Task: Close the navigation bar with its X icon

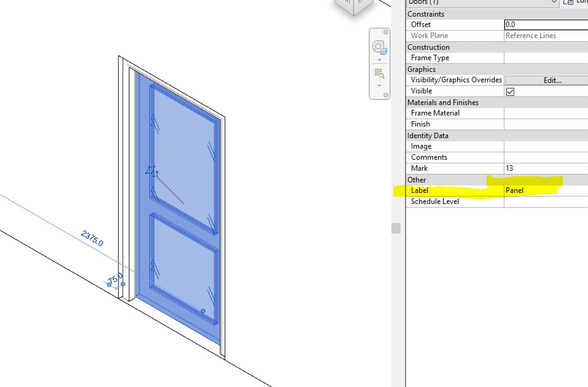Action: (x=385, y=31)
